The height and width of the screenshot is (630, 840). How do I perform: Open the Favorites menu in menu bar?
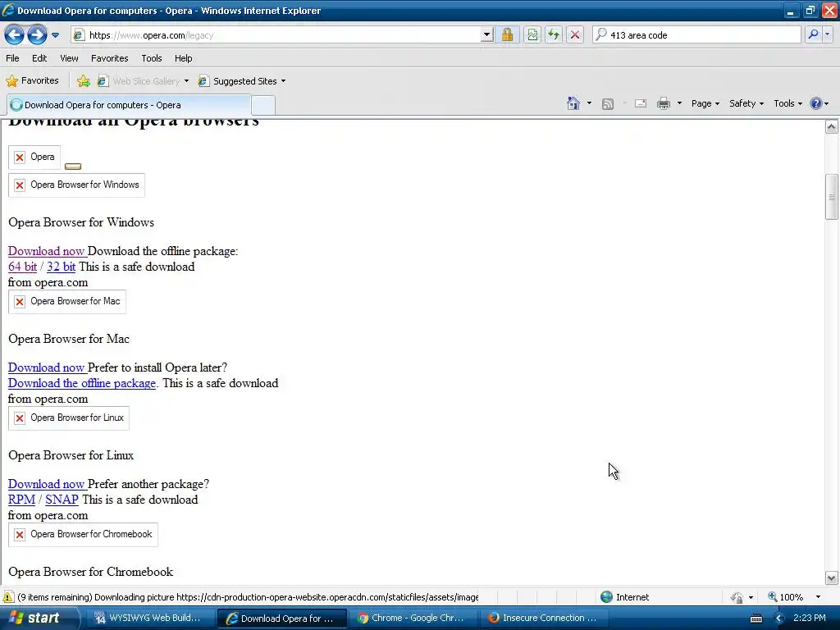(109, 58)
